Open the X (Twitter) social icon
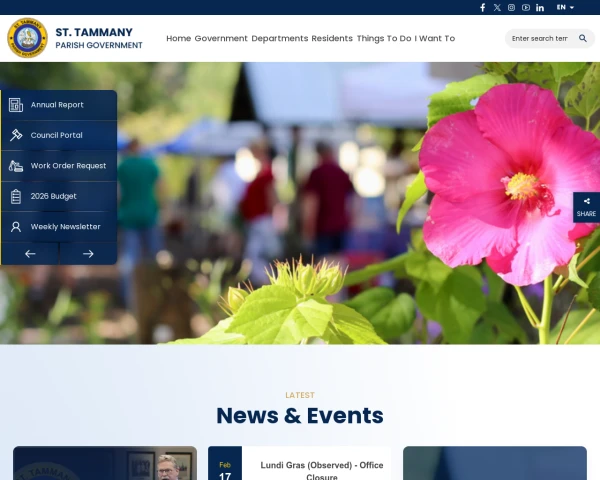 (497, 8)
